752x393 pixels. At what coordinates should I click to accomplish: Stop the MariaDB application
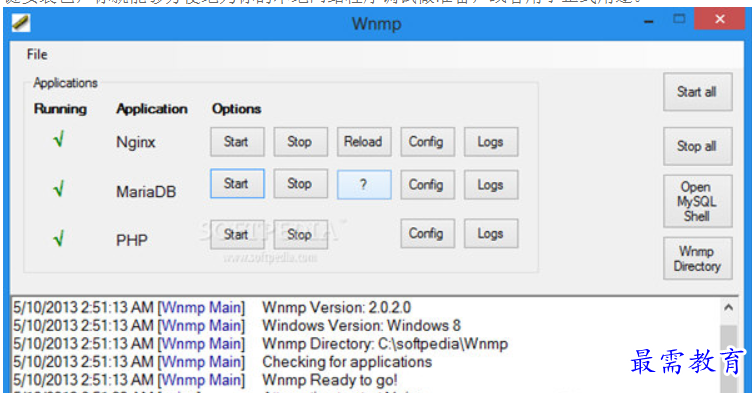point(300,184)
